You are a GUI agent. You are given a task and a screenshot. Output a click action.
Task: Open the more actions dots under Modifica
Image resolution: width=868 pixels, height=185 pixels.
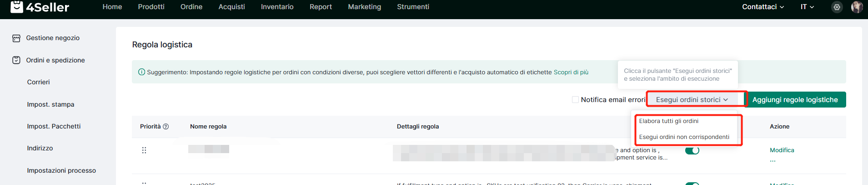[x=773, y=160]
